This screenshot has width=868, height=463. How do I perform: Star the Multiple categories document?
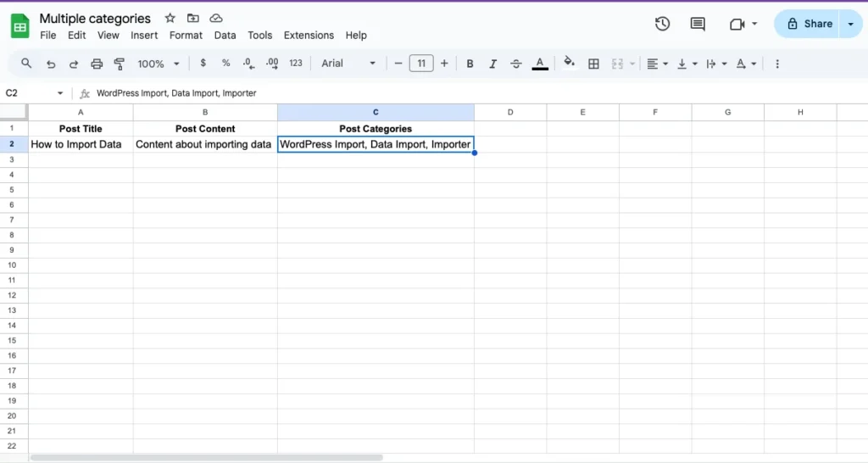click(170, 18)
